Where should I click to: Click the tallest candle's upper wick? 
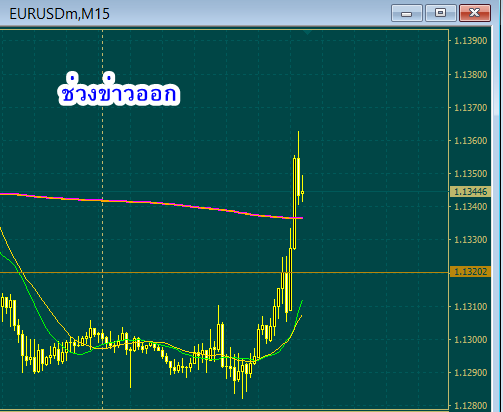(298, 144)
